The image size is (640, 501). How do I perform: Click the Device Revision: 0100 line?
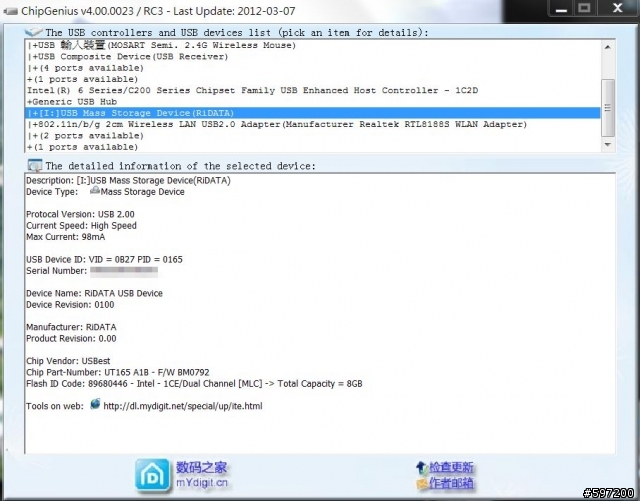pyautogui.click(x=70, y=305)
